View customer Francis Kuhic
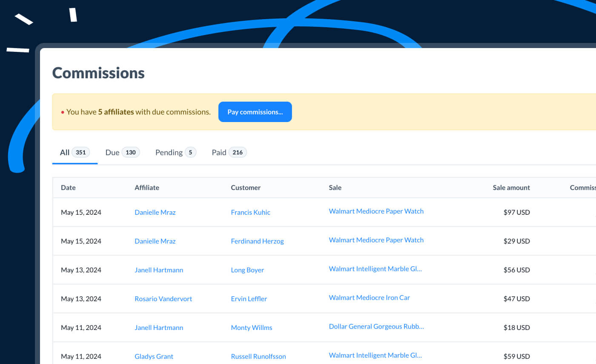 tap(250, 212)
